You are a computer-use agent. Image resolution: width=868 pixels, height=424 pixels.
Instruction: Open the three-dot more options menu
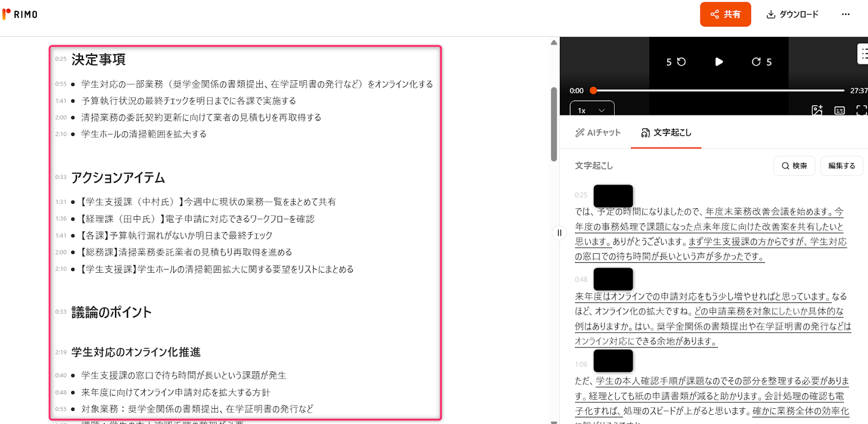coord(845,14)
